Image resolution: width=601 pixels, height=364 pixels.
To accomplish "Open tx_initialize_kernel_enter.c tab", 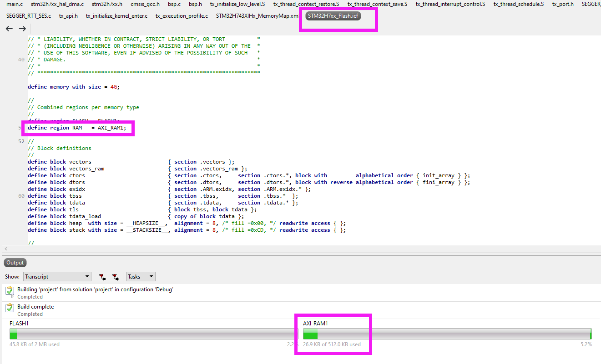I will [116, 16].
